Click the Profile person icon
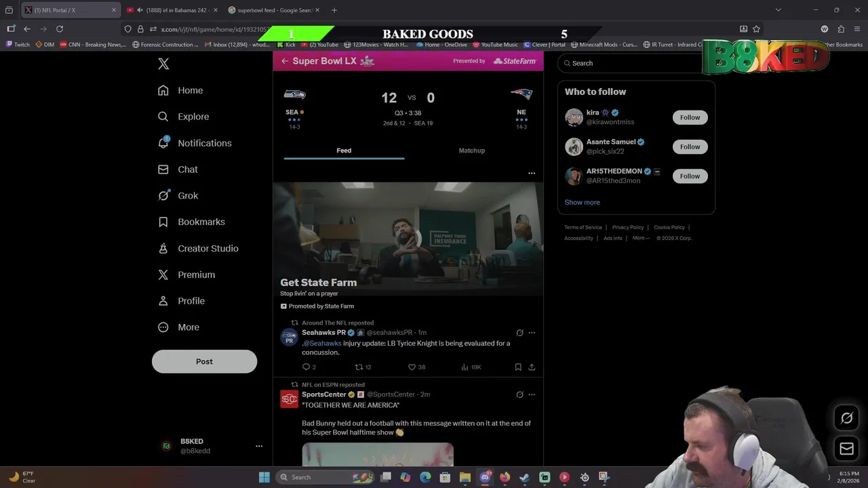This screenshot has width=868, height=488. tap(163, 301)
